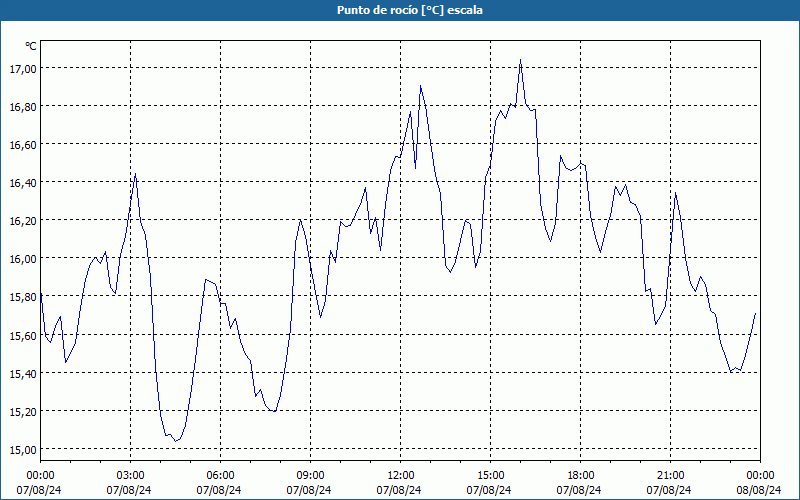This screenshot has width=800, height=500.
Task: Click the 17,00 y-axis label
Action: point(22,68)
